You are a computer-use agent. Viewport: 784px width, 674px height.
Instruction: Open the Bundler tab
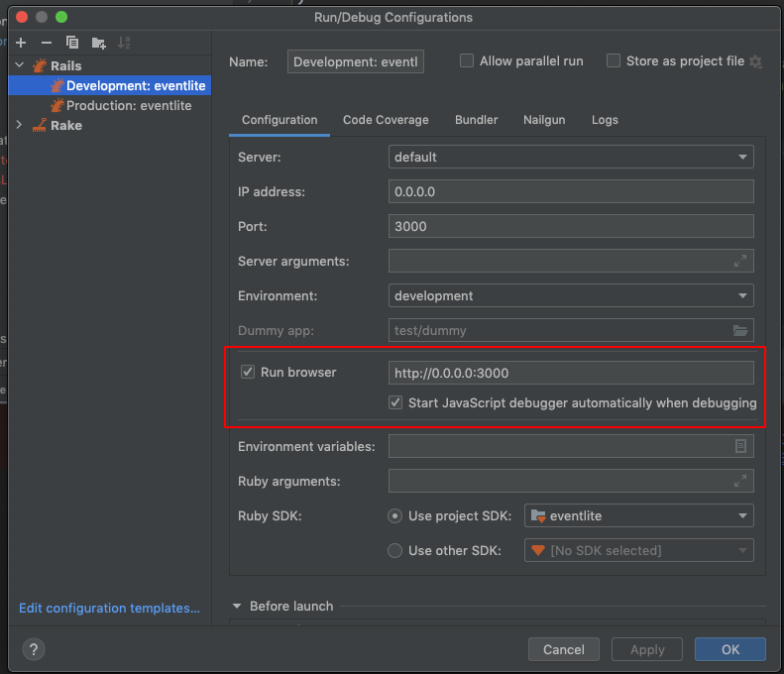click(x=476, y=120)
